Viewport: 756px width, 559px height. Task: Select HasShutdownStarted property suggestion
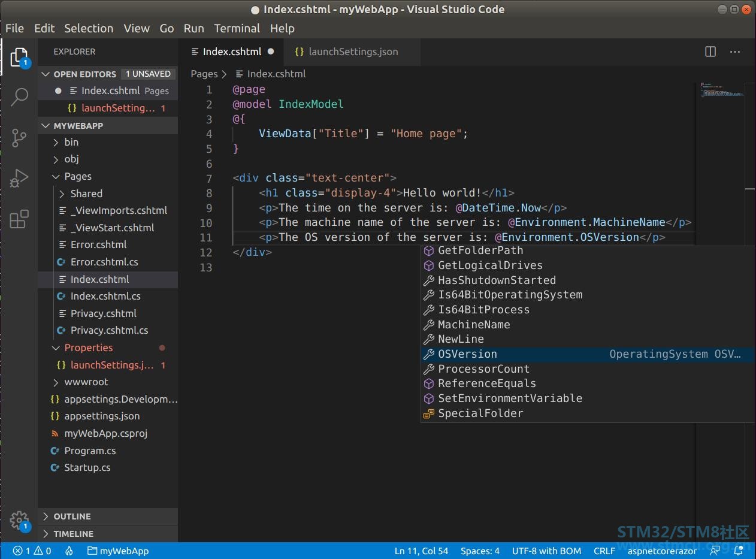click(587, 280)
